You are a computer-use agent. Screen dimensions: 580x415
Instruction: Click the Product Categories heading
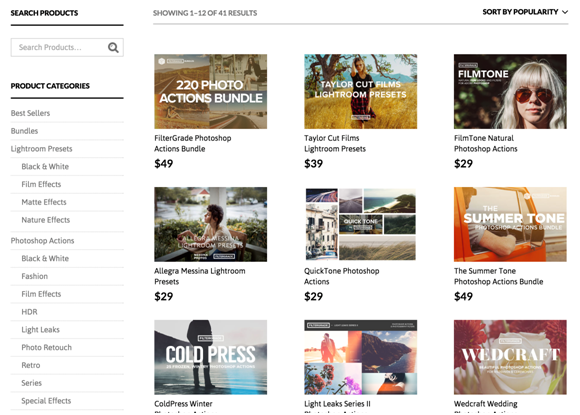[x=50, y=86]
